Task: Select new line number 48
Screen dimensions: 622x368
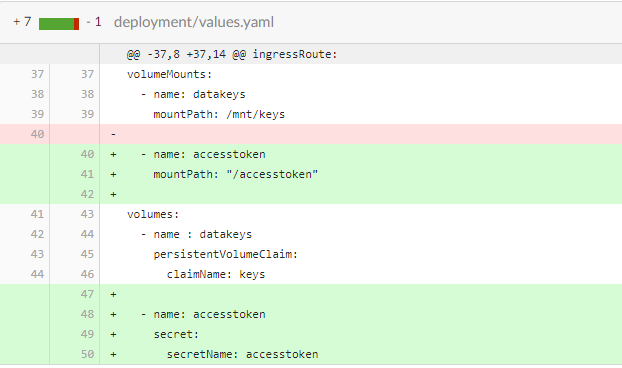Action: 87,314
